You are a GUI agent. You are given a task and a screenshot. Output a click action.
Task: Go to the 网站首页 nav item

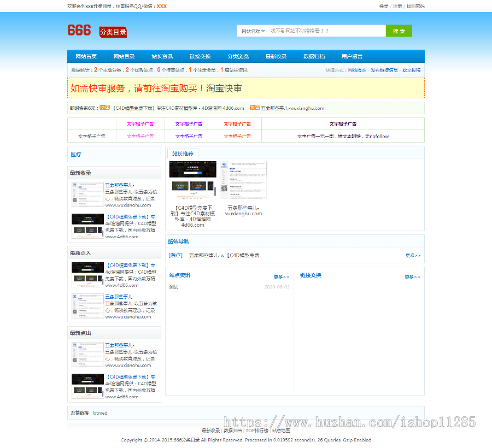point(86,56)
